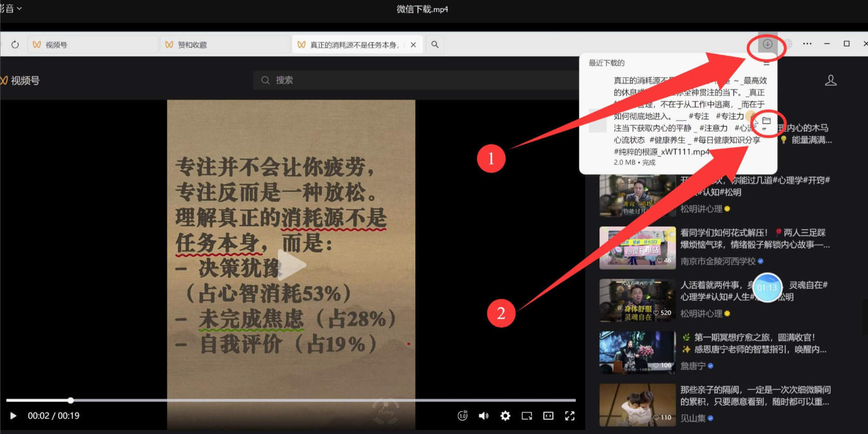Open the downloads icon in the toolbar
The image size is (868, 434).
point(767,44)
